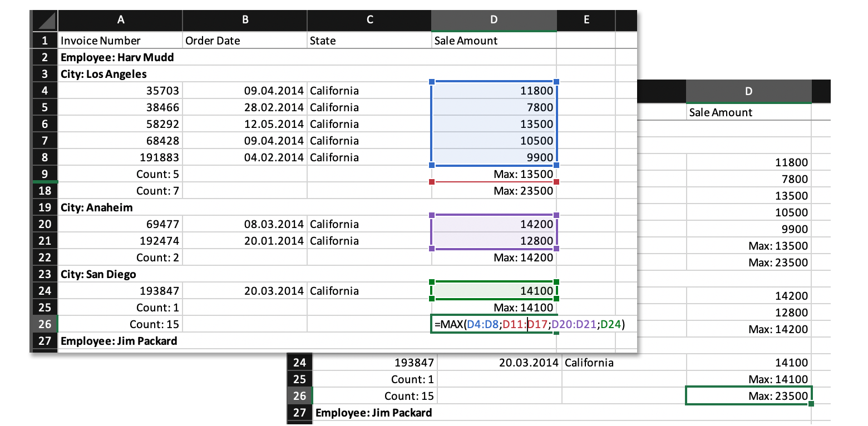Select column E header in front sheet

(x=586, y=21)
